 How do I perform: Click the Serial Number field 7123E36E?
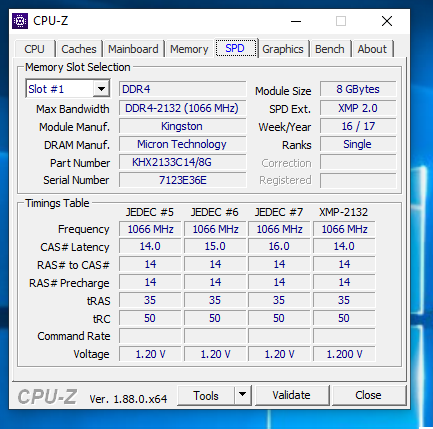click(x=183, y=180)
